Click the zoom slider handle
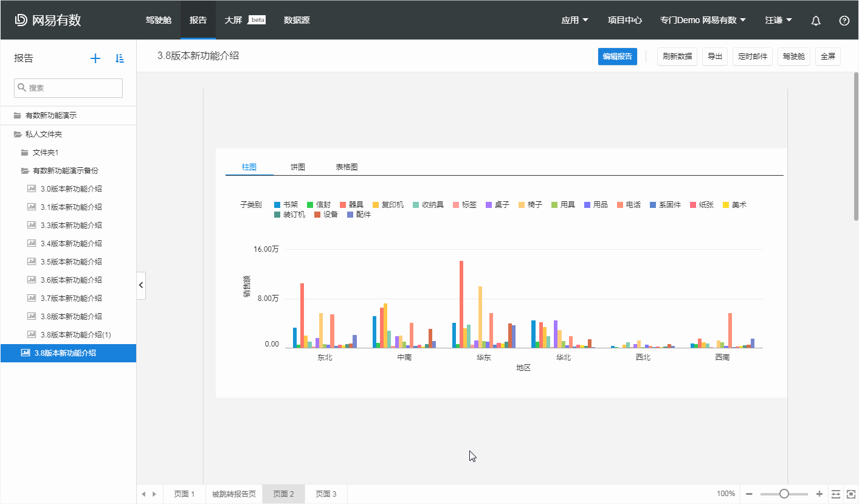 [x=784, y=494]
